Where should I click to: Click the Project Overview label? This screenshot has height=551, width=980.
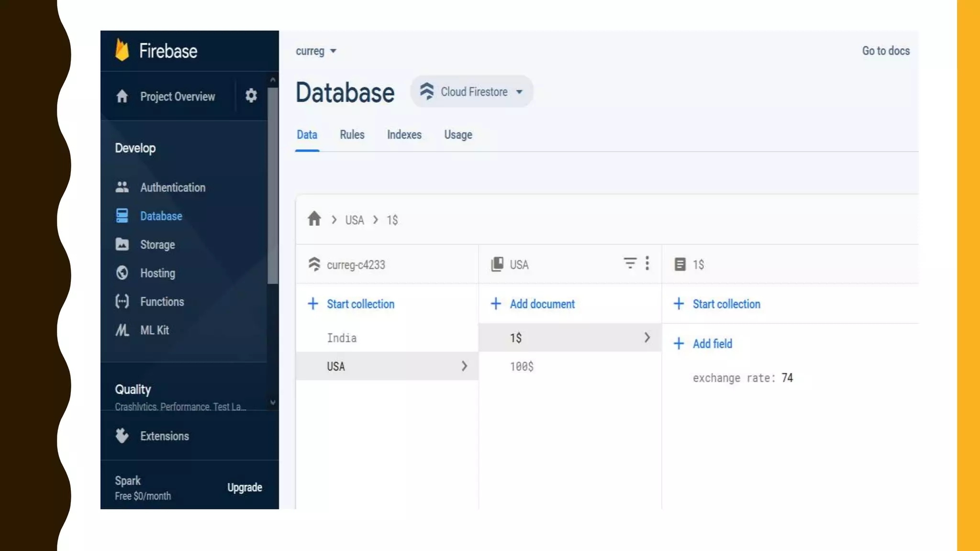click(178, 96)
